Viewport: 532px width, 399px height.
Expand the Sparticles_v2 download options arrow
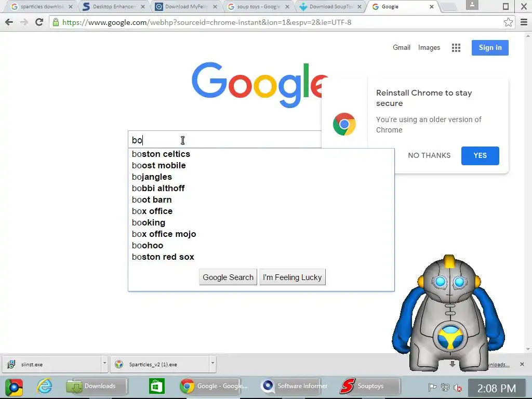212,364
